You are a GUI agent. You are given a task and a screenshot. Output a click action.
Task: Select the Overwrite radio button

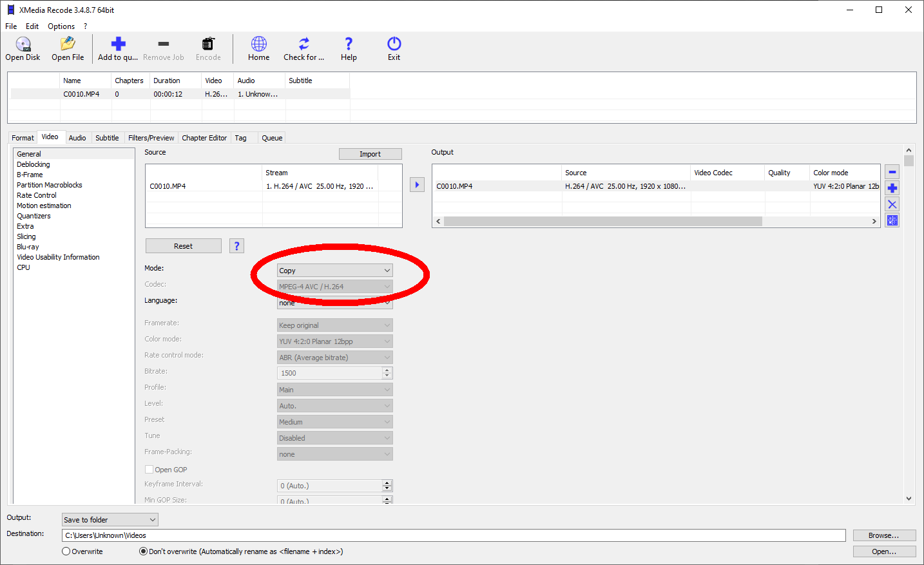pyautogui.click(x=66, y=551)
